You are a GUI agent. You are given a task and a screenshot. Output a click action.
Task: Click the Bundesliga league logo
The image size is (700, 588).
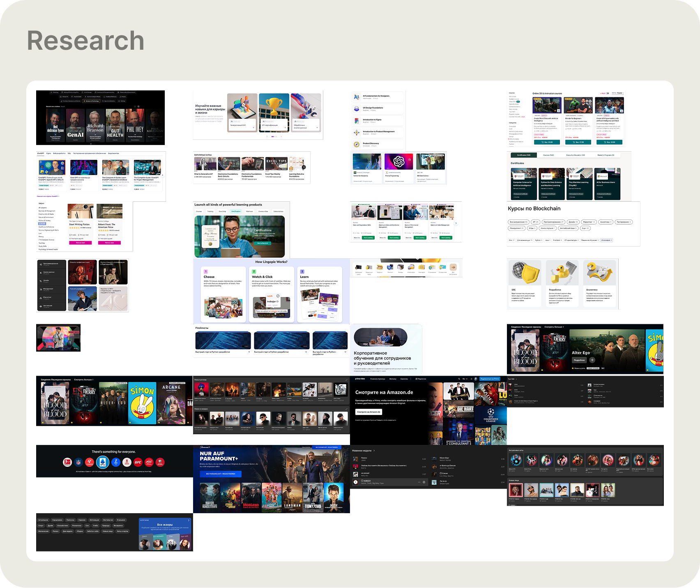(x=67, y=462)
